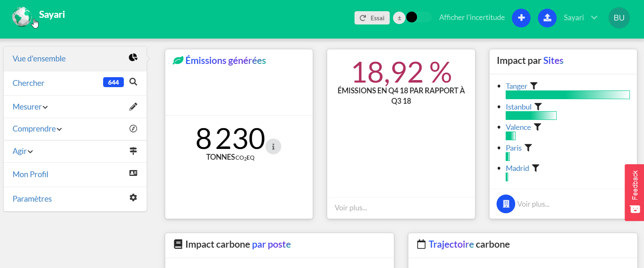Click the compass icon in Comprendre row
This screenshot has height=268, width=644.
pos(133,129)
